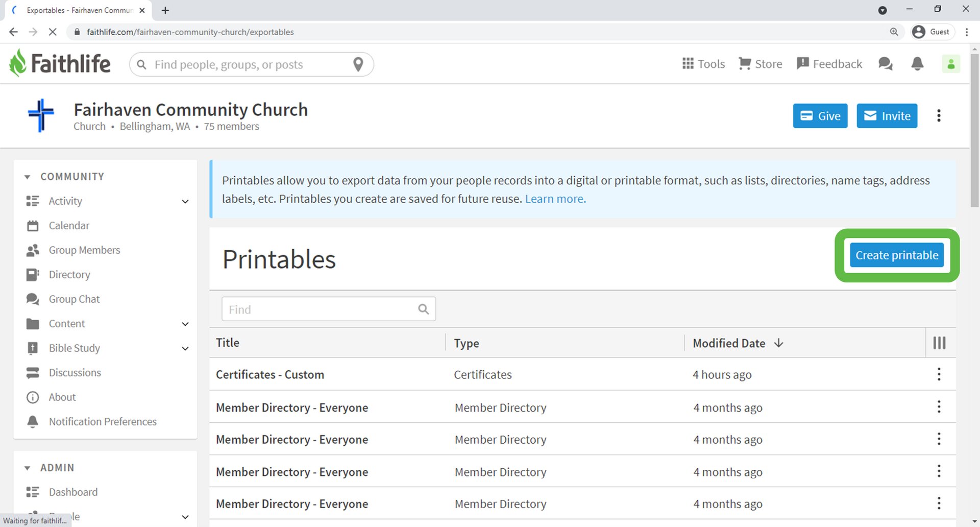Expand the Content submenu chevron
The height and width of the screenshot is (527, 980).
185,324
